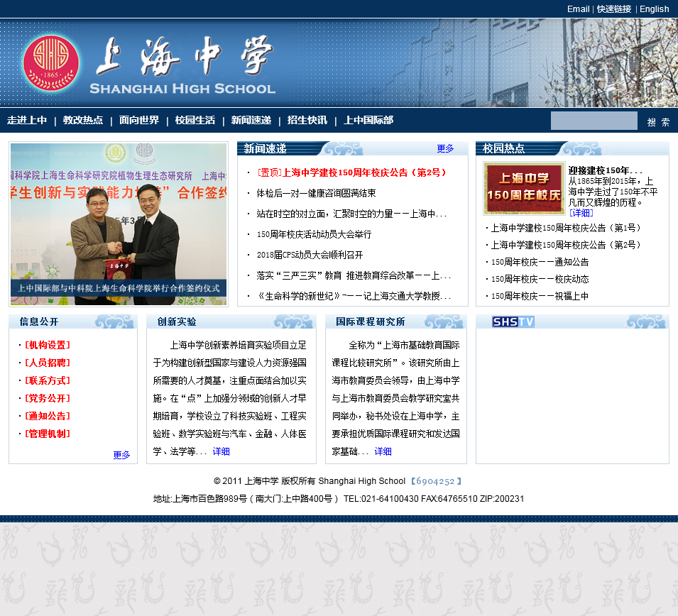
Task: Open 校庆公告（第1号） in 校园热点 list
Action: [x=566, y=228]
